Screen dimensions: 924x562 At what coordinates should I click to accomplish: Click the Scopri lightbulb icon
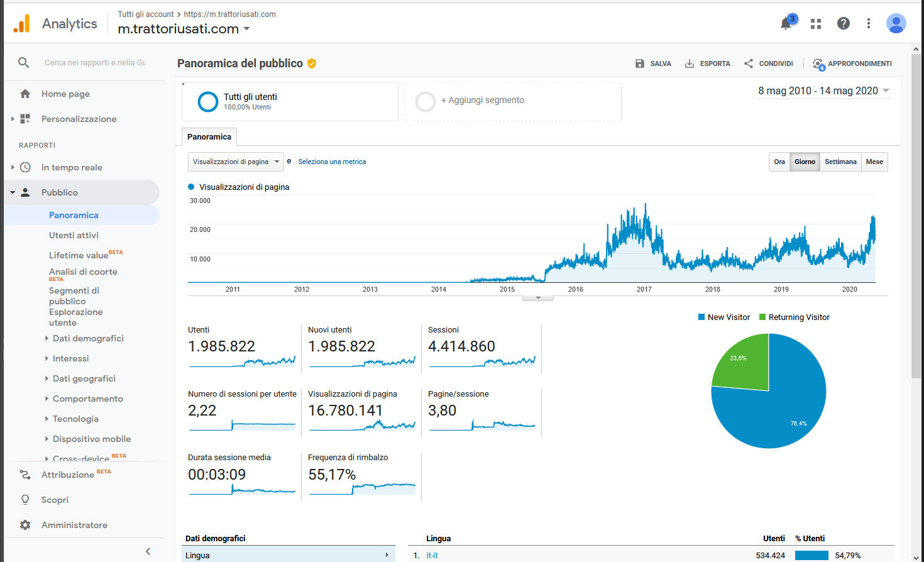coord(25,500)
